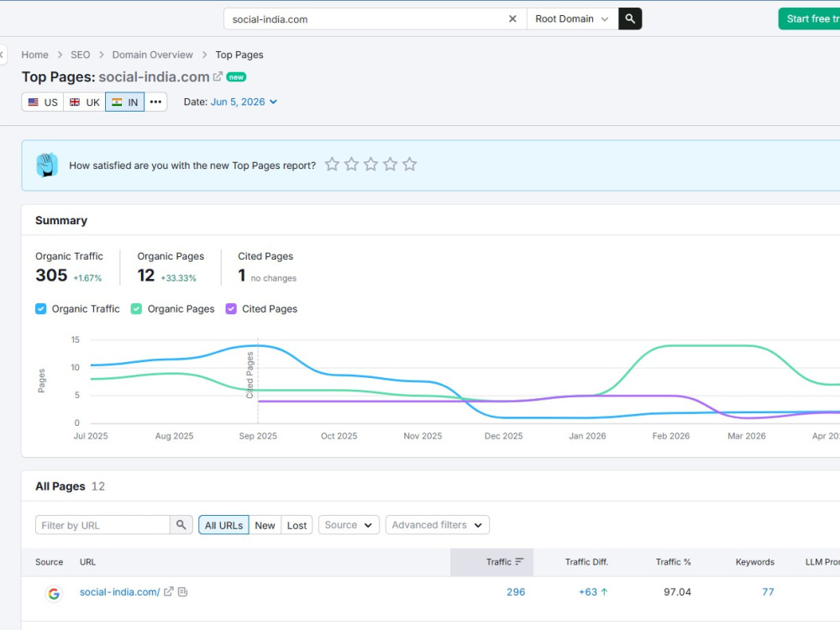Rate report five stars
The width and height of the screenshot is (840, 630).
point(409,165)
